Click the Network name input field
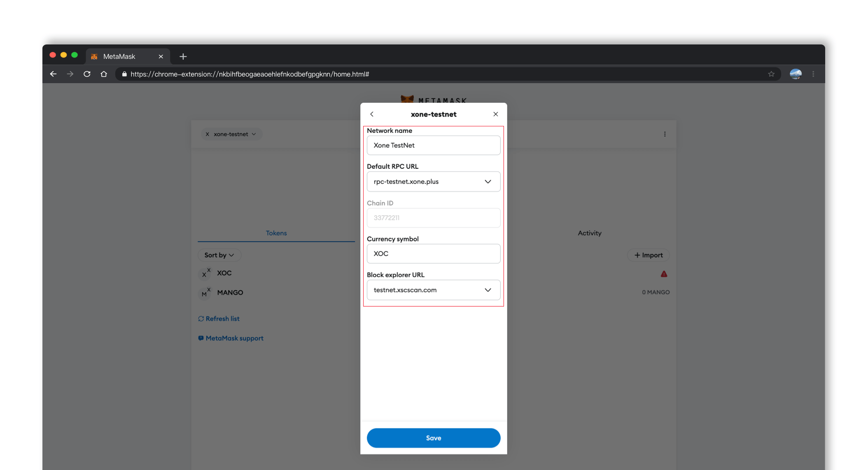Screen dimensions: 868x470 click(433, 145)
